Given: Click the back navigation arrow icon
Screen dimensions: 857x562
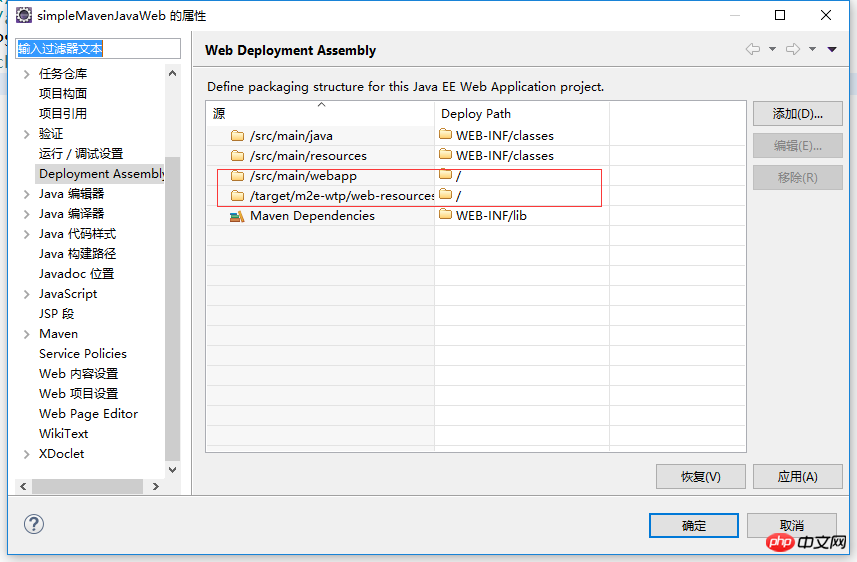Looking at the screenshot, I should click(x=753, y=49).
